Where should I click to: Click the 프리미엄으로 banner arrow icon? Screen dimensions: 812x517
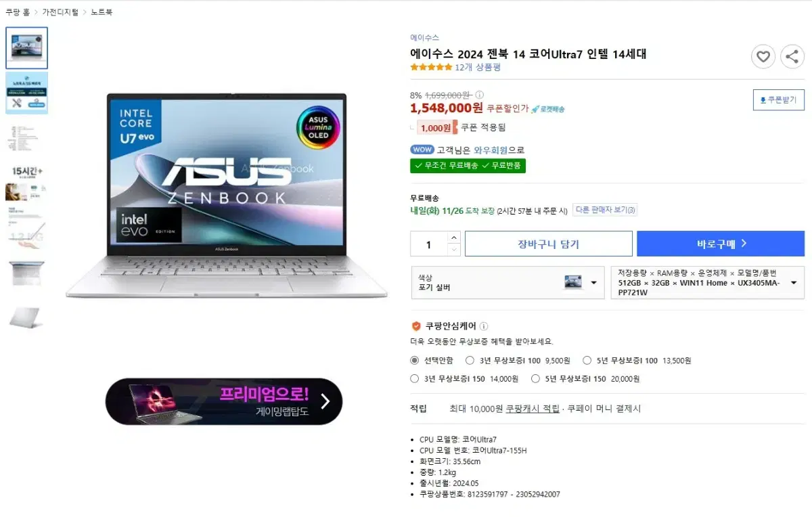(x=325, y=401)
